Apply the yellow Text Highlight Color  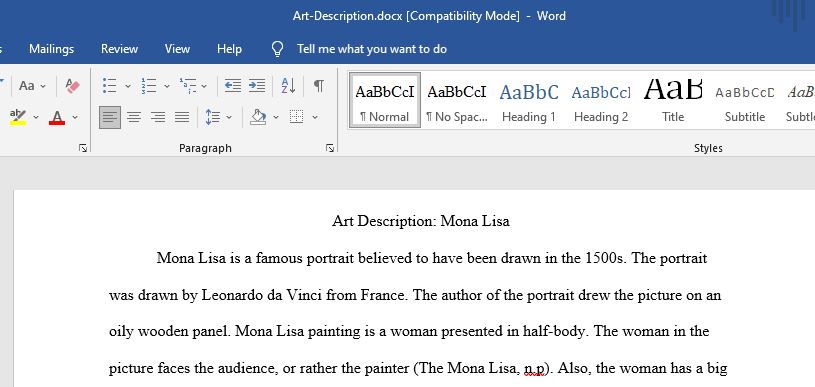(x=18, y=117)
